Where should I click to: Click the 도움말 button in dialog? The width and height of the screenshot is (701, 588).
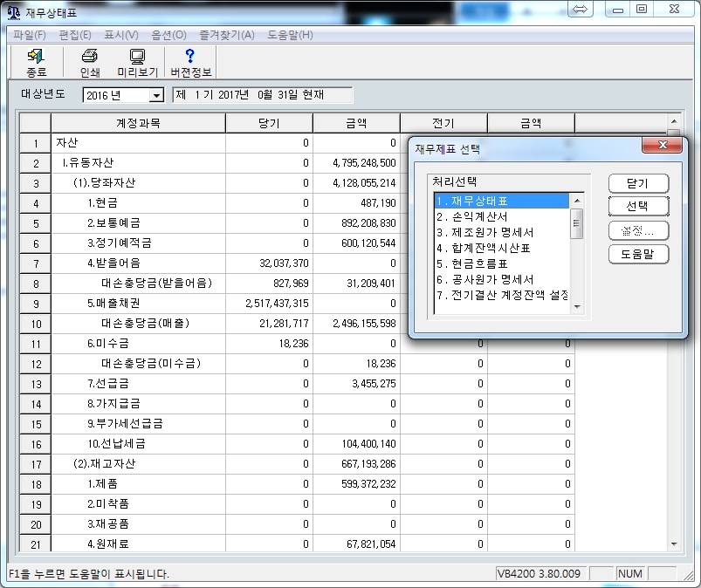click(x=638, y=254)
